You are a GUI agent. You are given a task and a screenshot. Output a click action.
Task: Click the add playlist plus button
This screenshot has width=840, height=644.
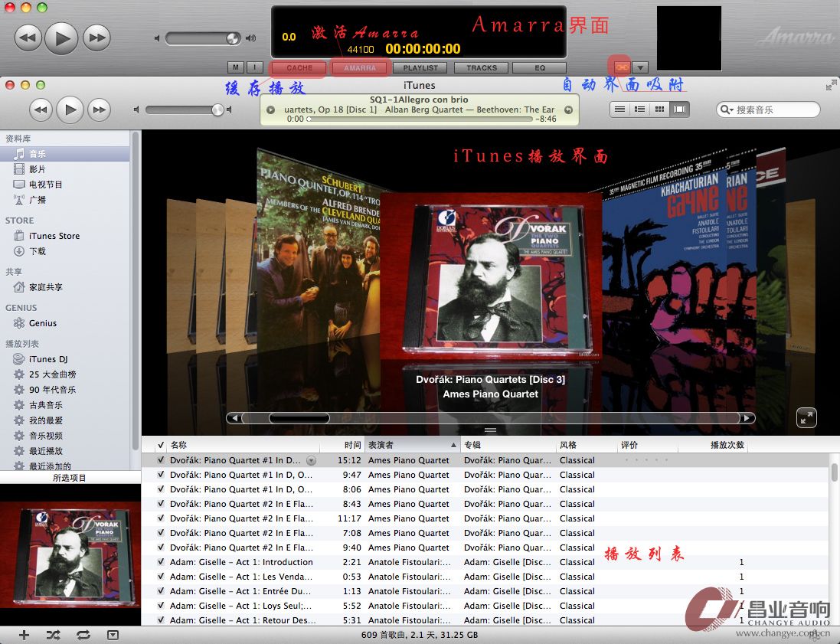(x=24, y=635)
